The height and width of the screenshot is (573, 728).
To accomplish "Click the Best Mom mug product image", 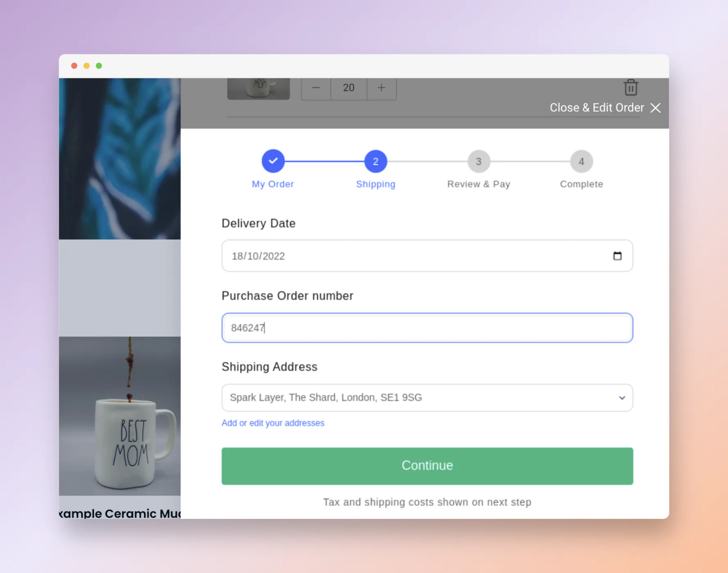I will 120,416.
